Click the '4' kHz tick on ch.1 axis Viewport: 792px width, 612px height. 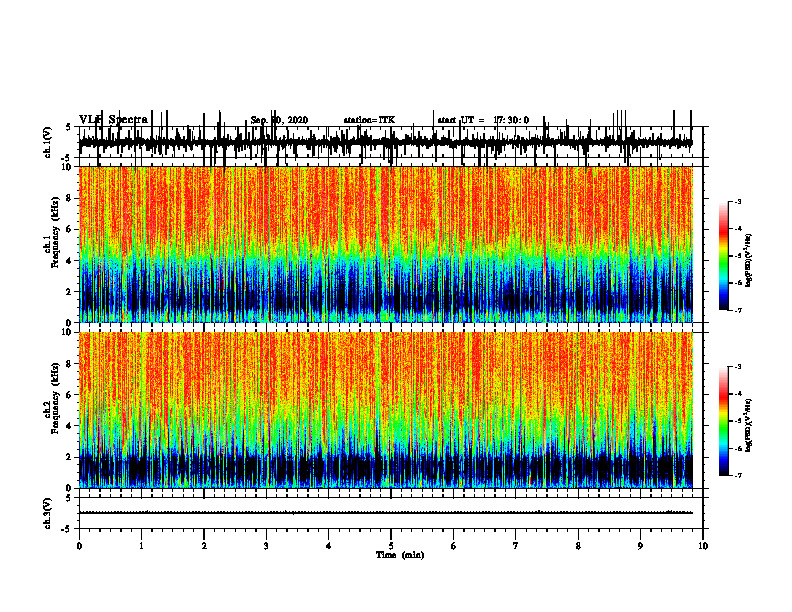pos(70,261)
